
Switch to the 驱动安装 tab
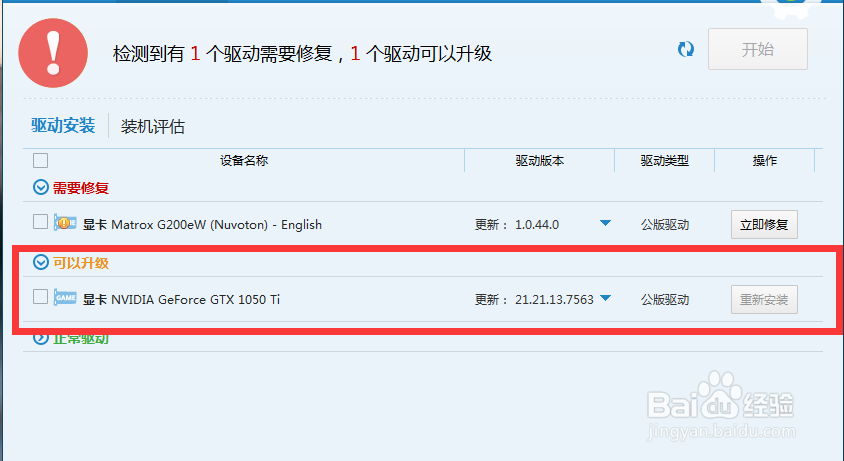(x=63, y=125)
